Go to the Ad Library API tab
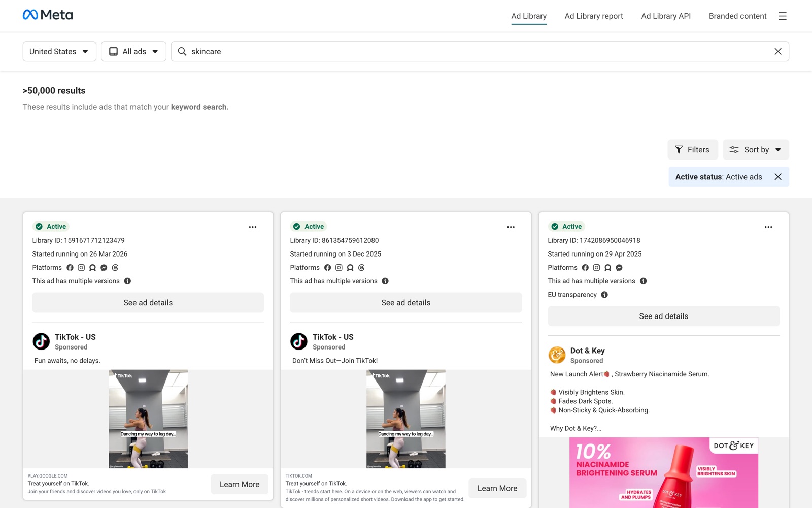Screen dimensions: 812x508 (x=666, y=16)
